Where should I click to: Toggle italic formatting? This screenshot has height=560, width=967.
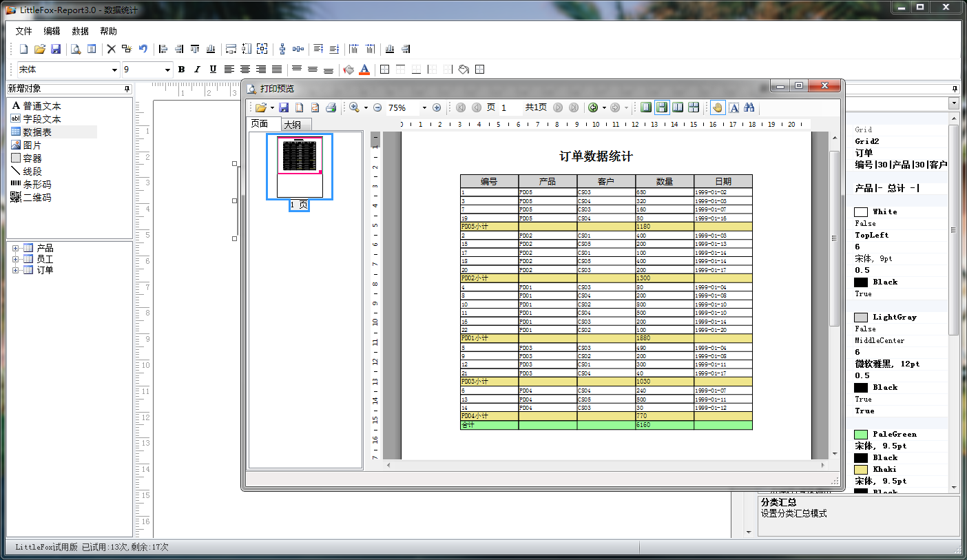point(197,69)
